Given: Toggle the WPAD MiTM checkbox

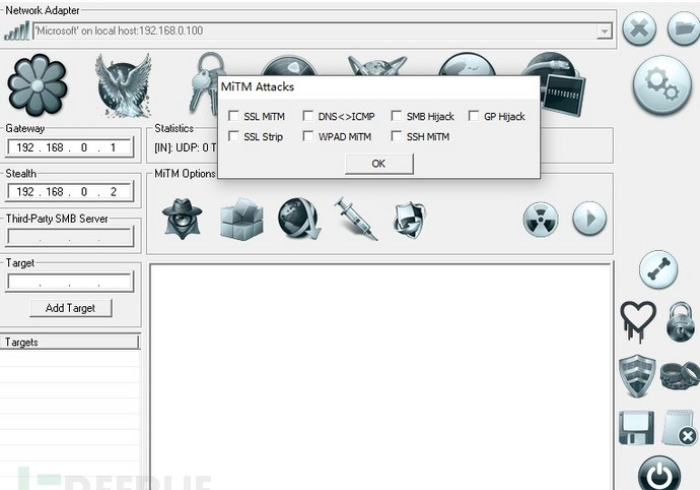Looking at the screenshot, I should 309,136.
